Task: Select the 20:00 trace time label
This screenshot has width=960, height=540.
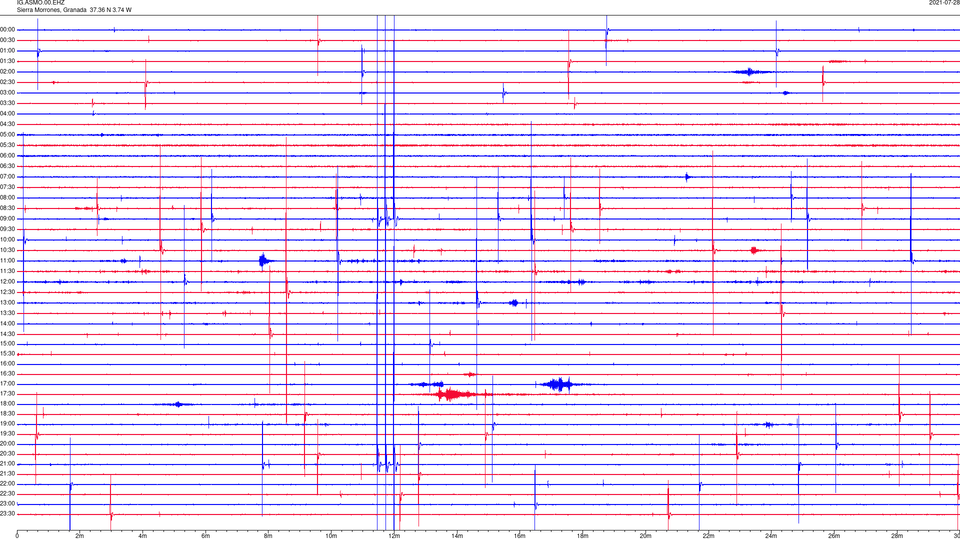Action: pos(8,444)
